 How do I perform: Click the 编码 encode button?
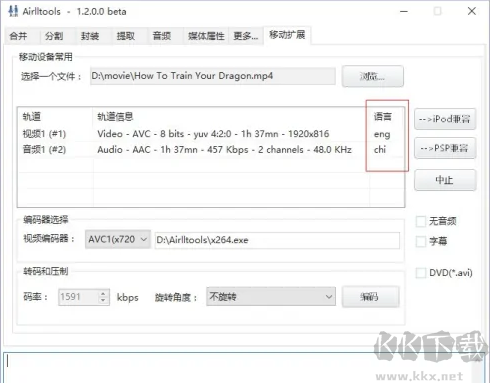(371, 297)
